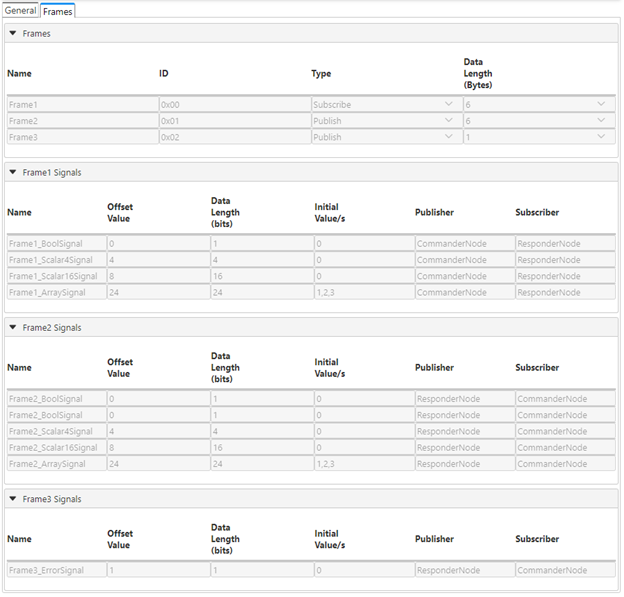Collapse the Frames section
This screenshot has height=597, width=624.
pyautogui.click(x=13, y=33)
